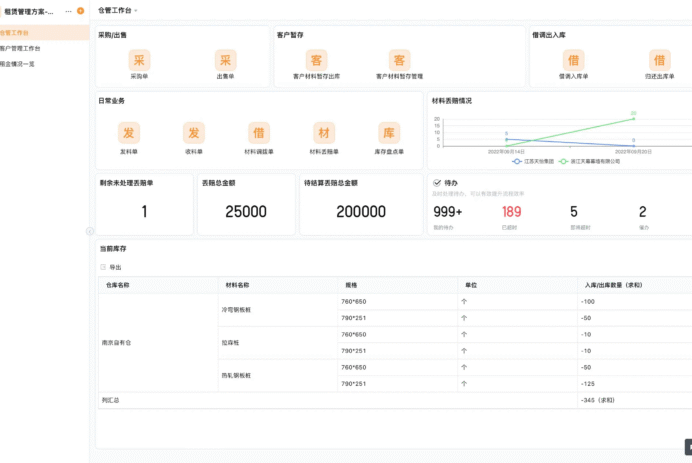The height and width of the screenshot is (463, 692).
Task: Open the 发料单 icon
Action: (x=129, y=133)
